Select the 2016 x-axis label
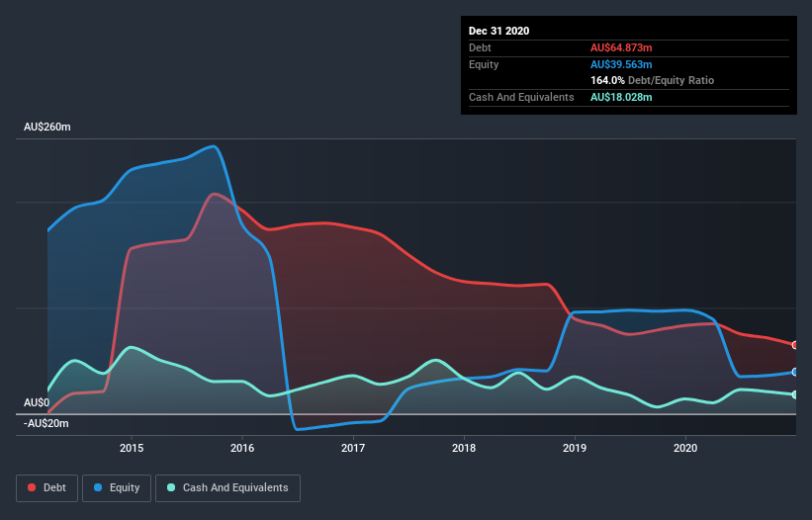This screenshot has width=812, height=520. (242, 448)
